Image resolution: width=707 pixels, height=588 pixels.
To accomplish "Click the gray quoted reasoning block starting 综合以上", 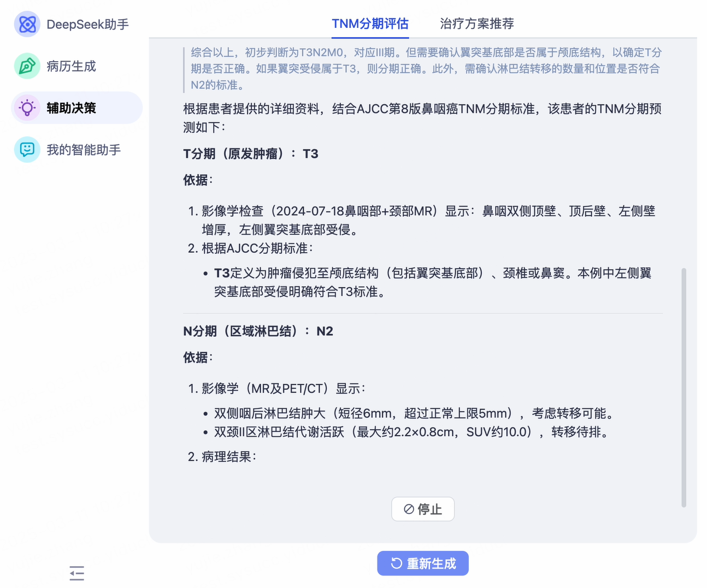I will pos(426,69).
